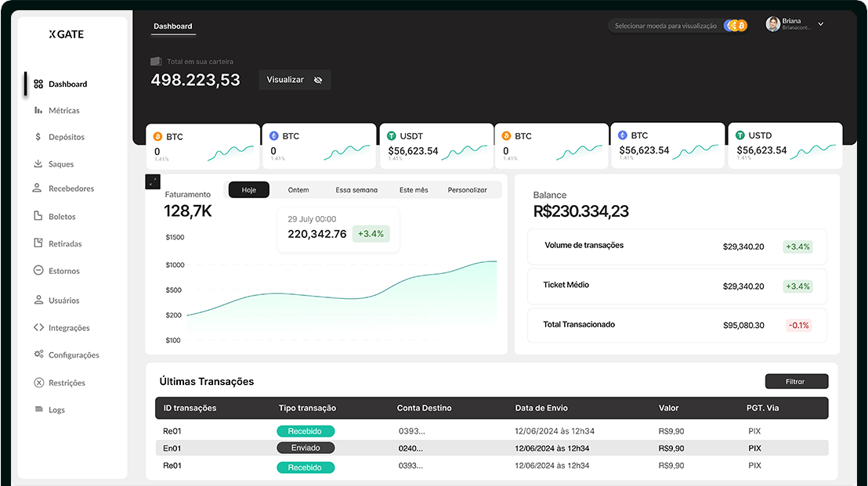Click the Integrações code brackets icon
Image resolution: width=868 pixels, height=486 pixels.
click(x=38, y=328)
